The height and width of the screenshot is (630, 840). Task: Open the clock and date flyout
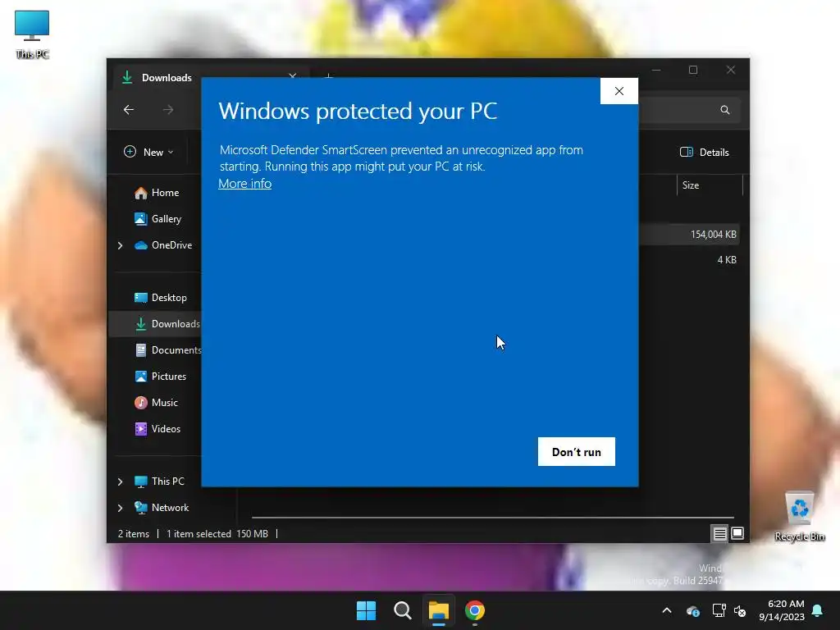782,610
